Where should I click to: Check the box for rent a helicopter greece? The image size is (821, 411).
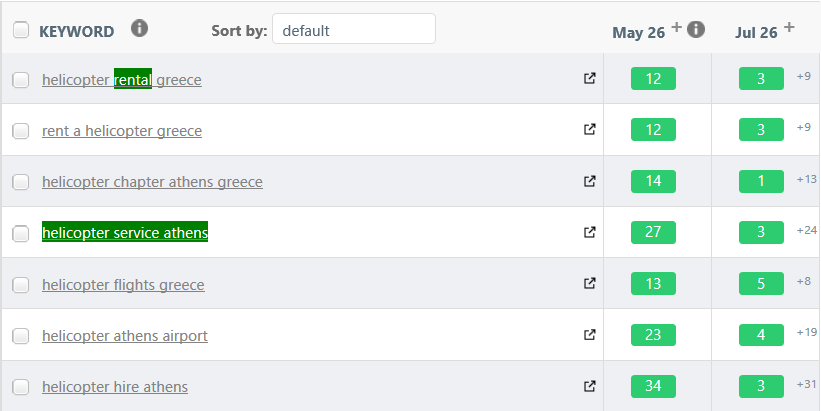tap(21, 131)
